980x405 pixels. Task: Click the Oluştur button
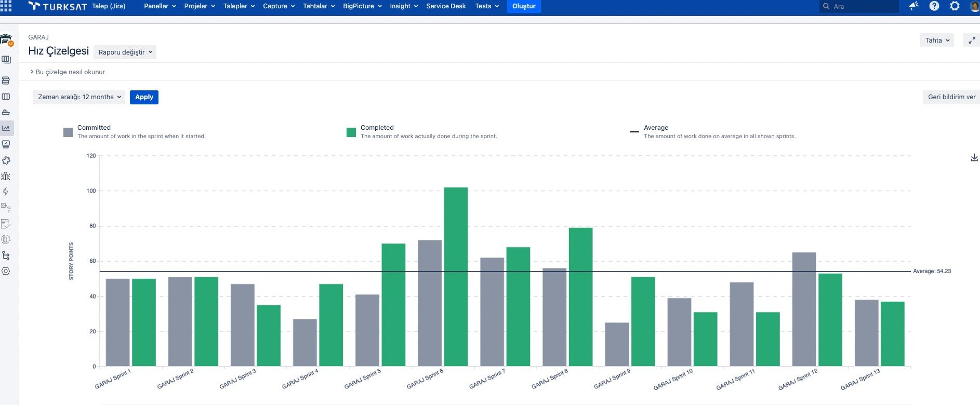tap(523, 6)
